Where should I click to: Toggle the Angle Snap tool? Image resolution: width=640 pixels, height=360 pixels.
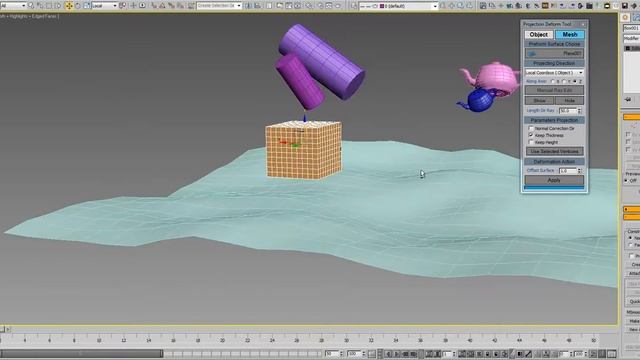[162, 6]
